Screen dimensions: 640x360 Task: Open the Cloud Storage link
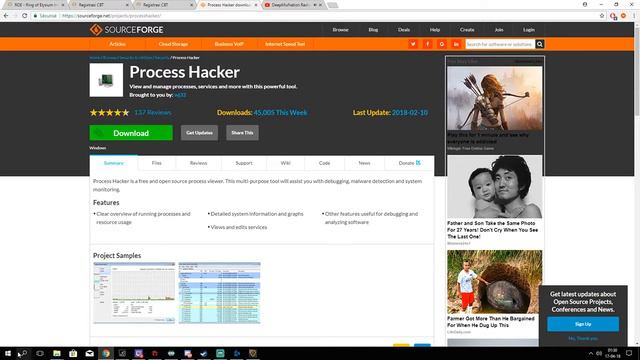[173, 44]
